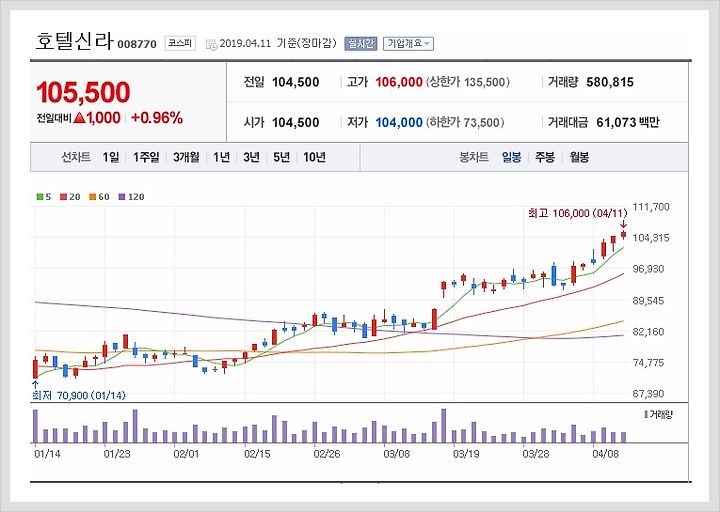Viewport: 720px width, 512px height.
Task: Switch to 주봉 weekly candle chart
Action: pos(545,158)
